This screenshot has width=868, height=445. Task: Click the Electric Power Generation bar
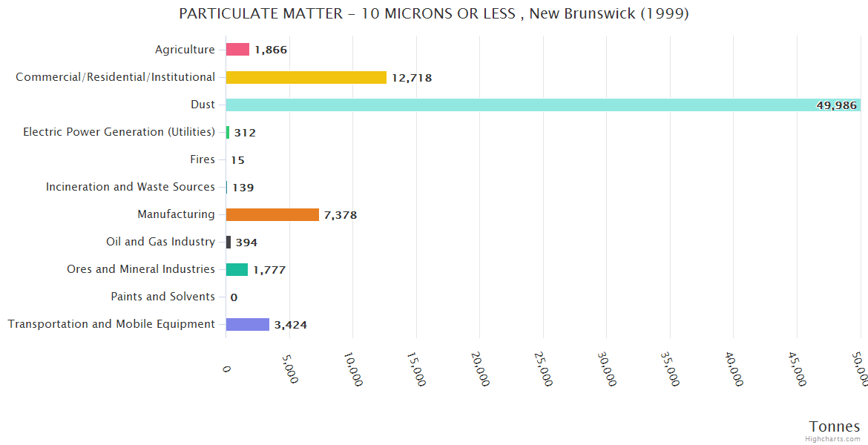click(228, 132)
